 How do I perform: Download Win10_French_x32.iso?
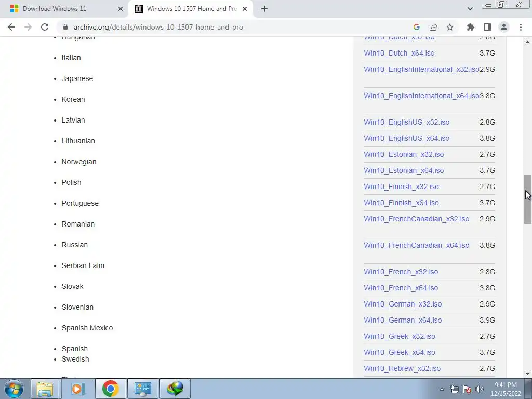401,272
